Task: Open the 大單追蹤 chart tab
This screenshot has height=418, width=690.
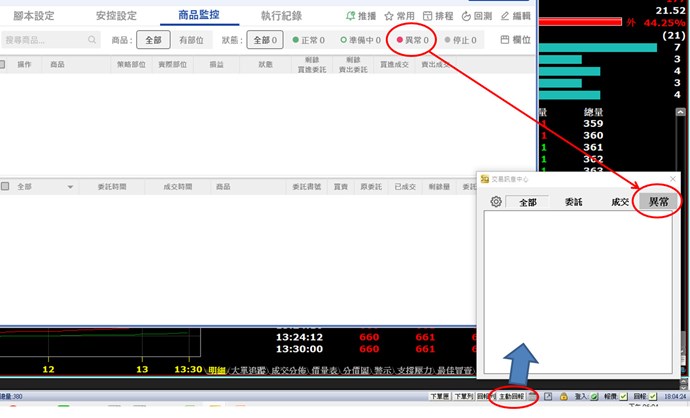Action: tap(249, 370)
